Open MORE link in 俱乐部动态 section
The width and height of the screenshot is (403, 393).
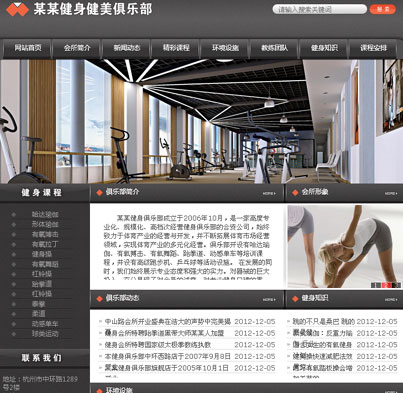(269, 300)
